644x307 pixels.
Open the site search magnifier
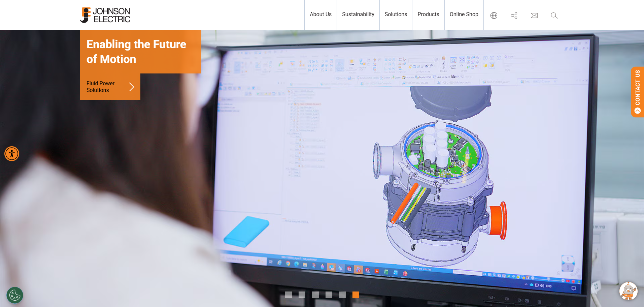(554, 16)
